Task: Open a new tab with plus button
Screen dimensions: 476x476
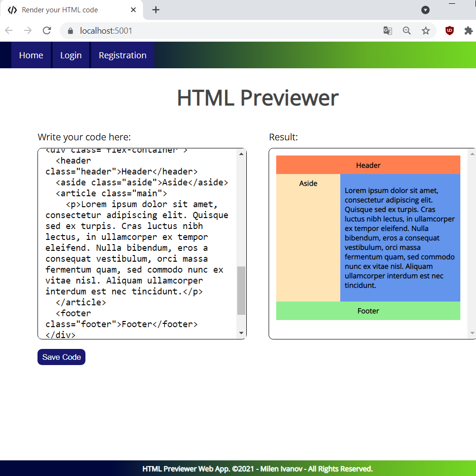Action: click(156, 10)
